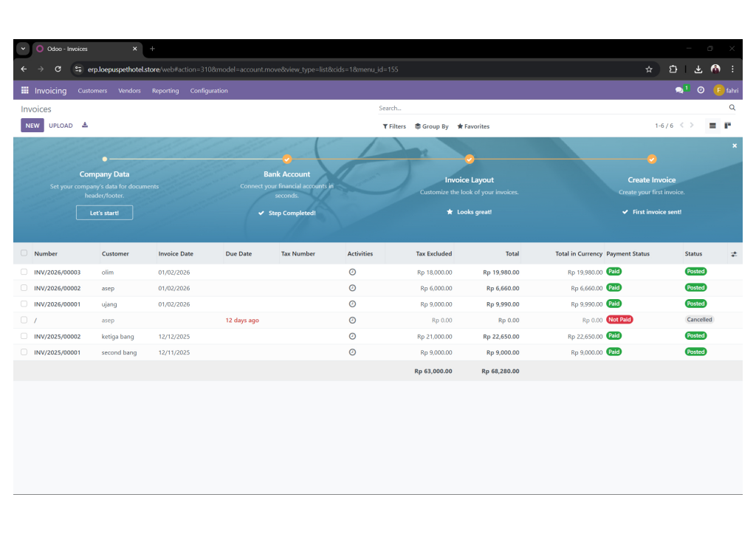Screen dimensions: 756x534
Task: Open the Reporting menu
Action: coord(165,91)
